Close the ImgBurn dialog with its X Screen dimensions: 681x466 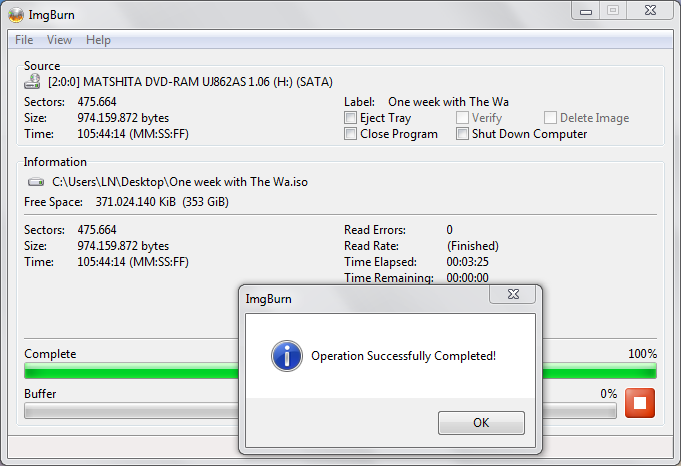513,294
